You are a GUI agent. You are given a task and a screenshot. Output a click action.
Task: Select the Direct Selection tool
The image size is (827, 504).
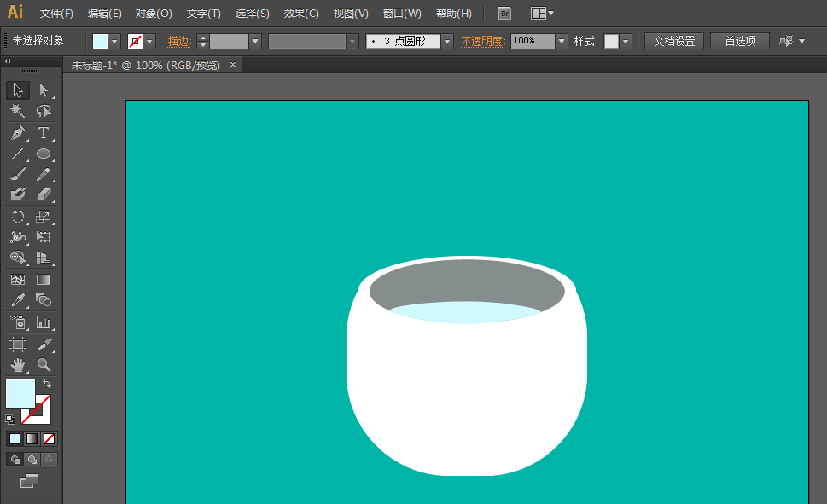pos(44,90)
